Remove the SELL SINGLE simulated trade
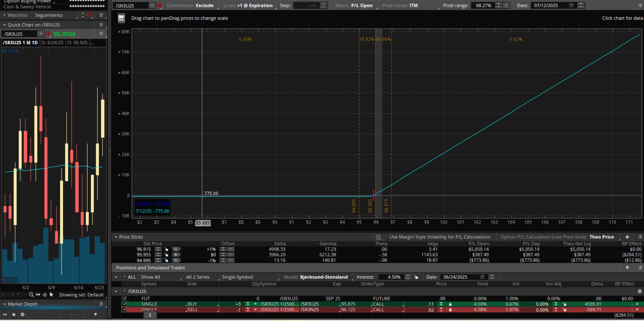The image size is (644, 321). click(x=637, y=310)
